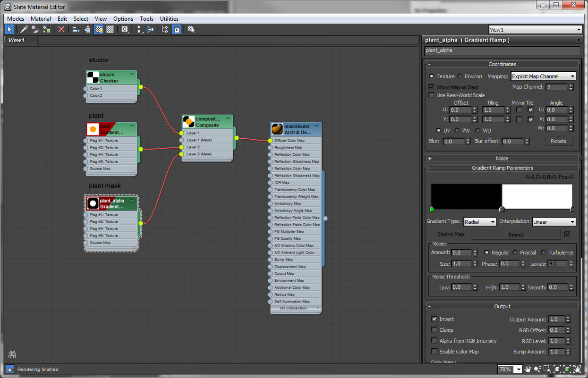Expand the Noise rollout
Viewport: 588px width, 378px height.
[x=430, y=159]
